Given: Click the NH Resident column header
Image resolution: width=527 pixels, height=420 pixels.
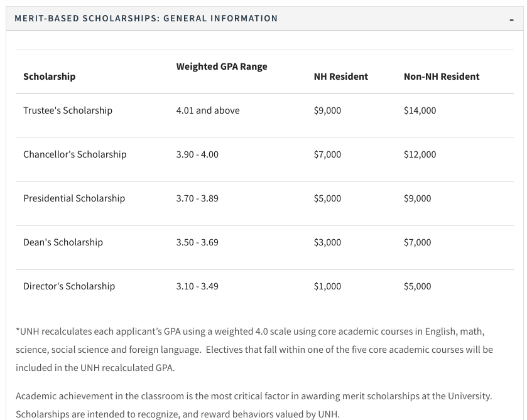Looking at the screenshot, I should click(340, 77).
